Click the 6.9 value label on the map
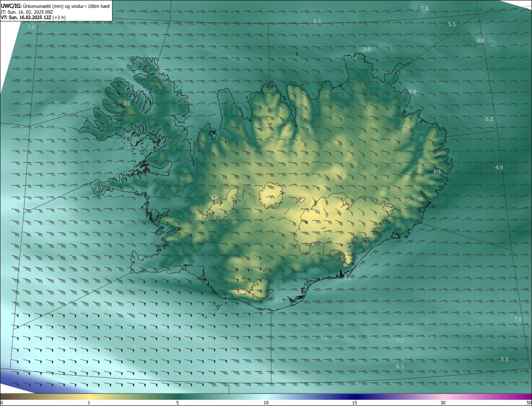This screenshot has width=532, height=406. click(x=412, y=91)
